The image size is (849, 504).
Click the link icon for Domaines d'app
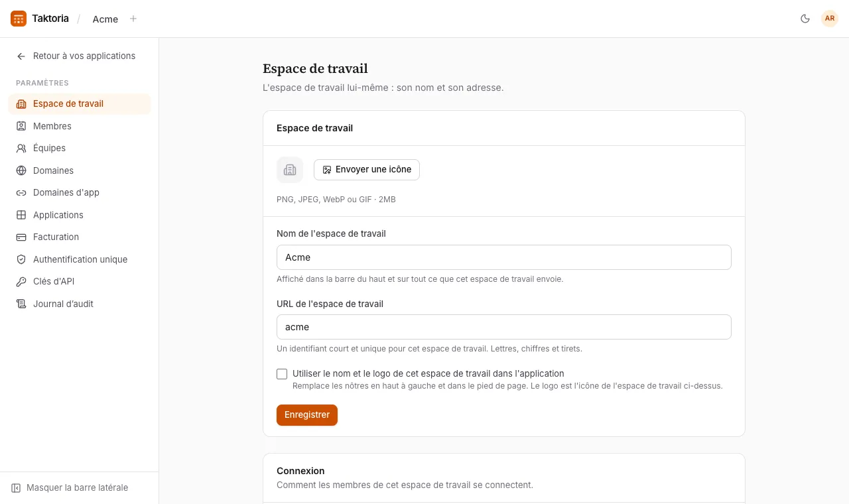(21, 193)
